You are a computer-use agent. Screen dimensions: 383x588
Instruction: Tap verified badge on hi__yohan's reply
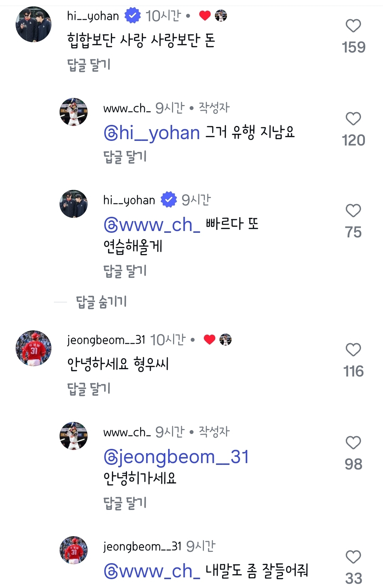[x=169, y=200]
